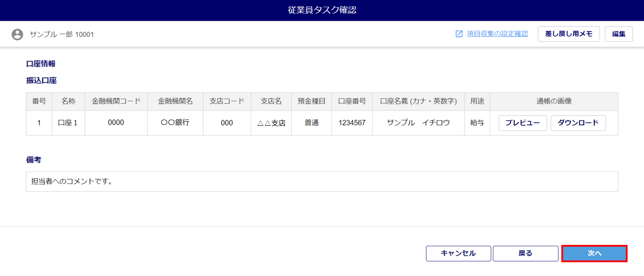
Task: Click the external link icon beside 項目収集の設定確認
Action: 459,34
